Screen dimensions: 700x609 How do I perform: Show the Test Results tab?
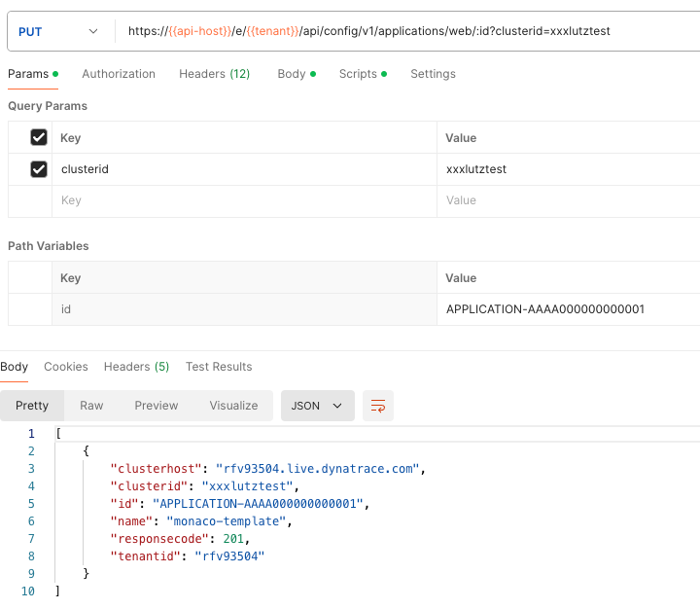pos(219,367)
